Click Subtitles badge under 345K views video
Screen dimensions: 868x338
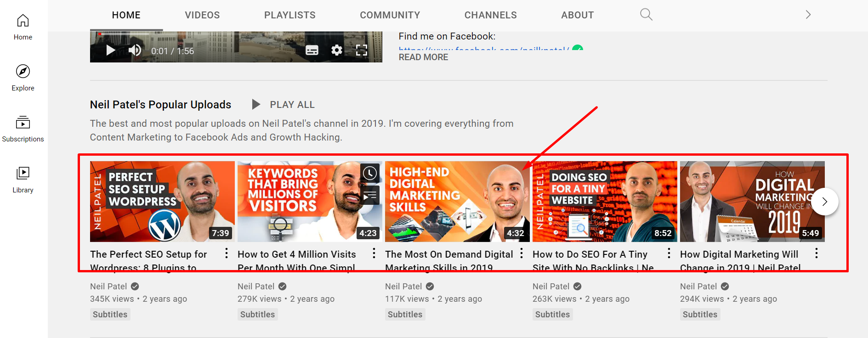point(110,315)
